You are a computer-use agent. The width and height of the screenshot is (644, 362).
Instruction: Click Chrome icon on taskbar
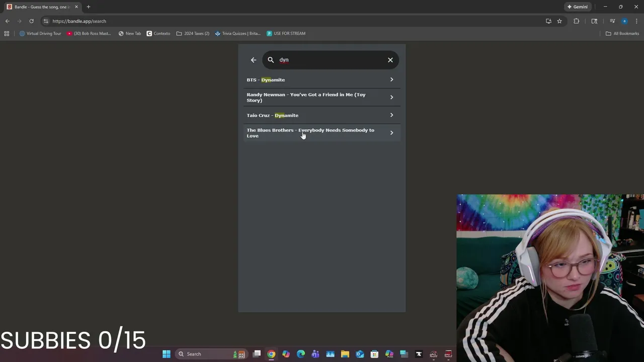coord(271,354)
